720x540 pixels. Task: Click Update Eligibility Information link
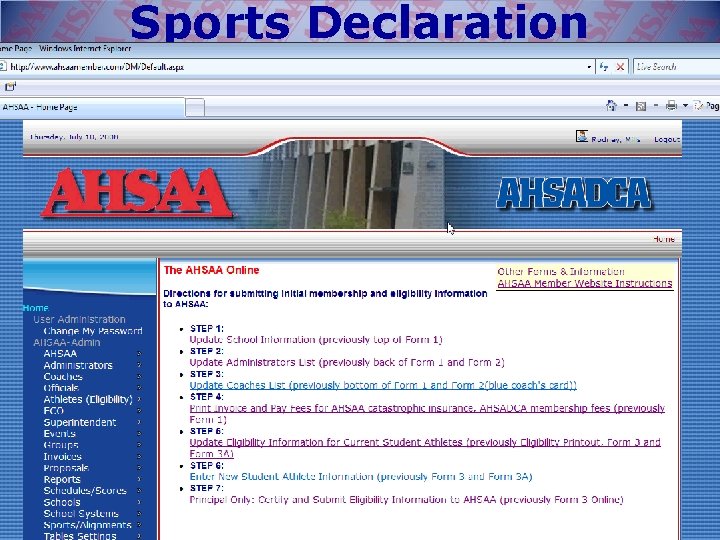tap(425, 448)
